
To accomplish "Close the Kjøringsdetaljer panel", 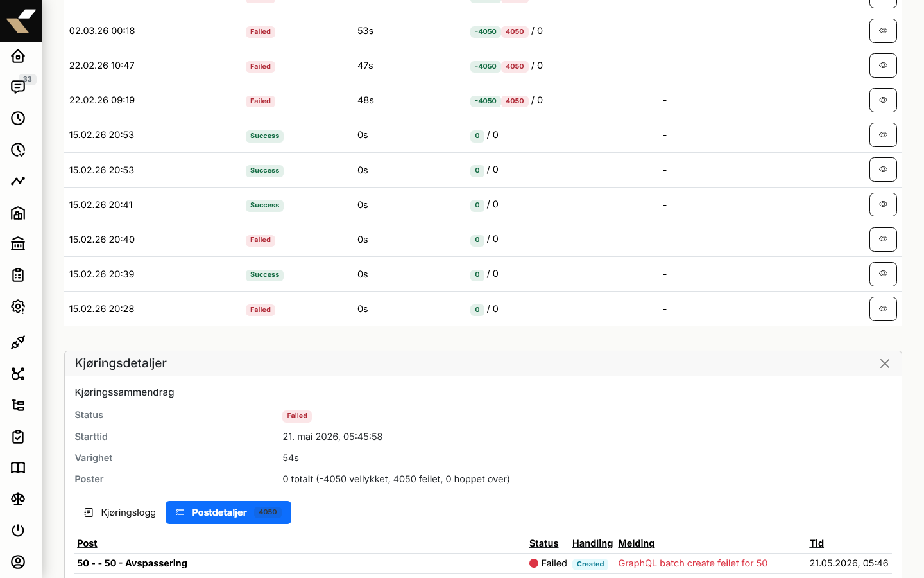I will coord(885,363).
